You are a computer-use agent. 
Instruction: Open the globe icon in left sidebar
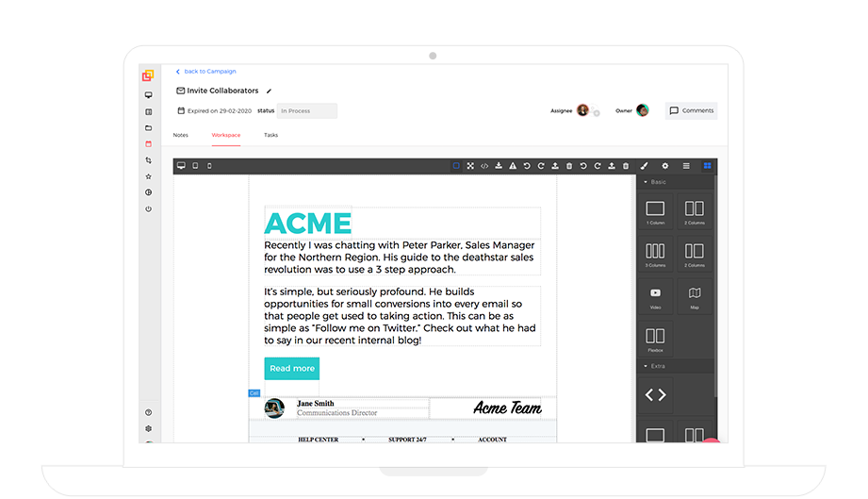148,192
